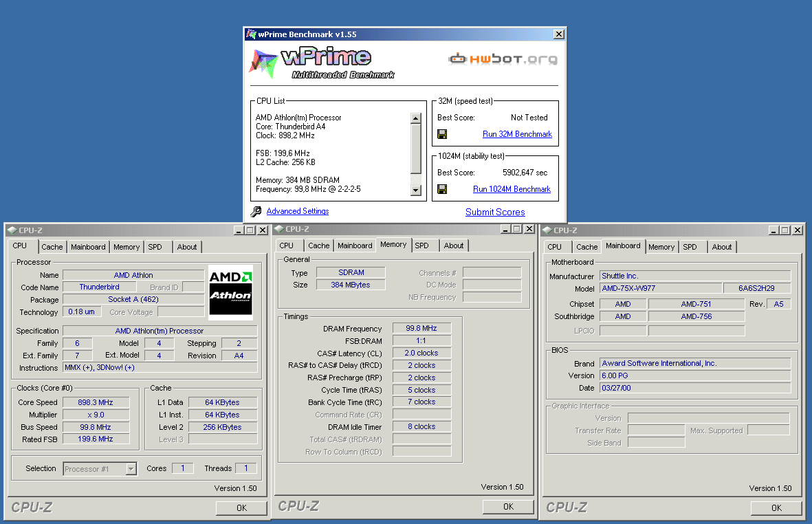This screenshot has height=524, width=812.
Task: Click the save icon in the 1024M stability test box
Action: (441, 189)
